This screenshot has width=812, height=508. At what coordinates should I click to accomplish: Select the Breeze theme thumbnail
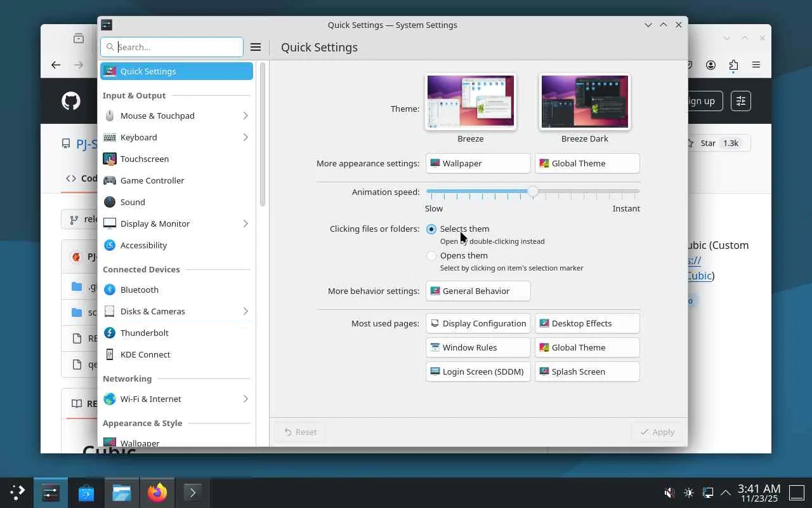point(471,102)
